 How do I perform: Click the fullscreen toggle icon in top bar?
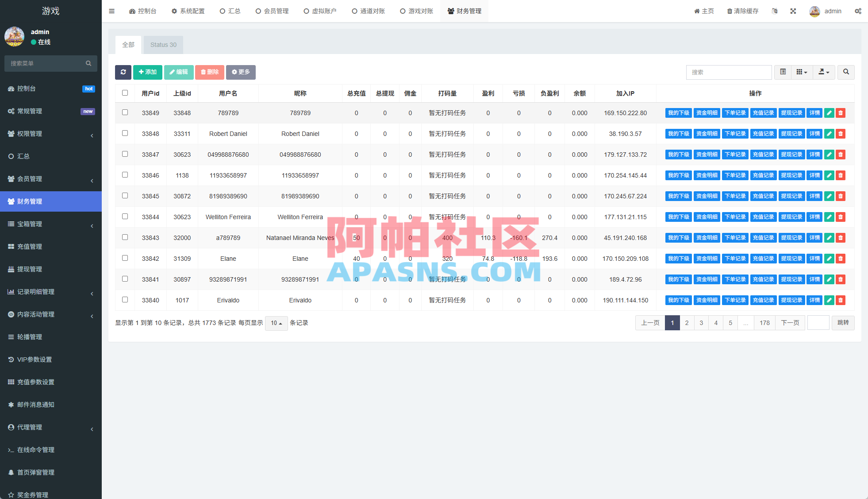(x=793, y=11)
